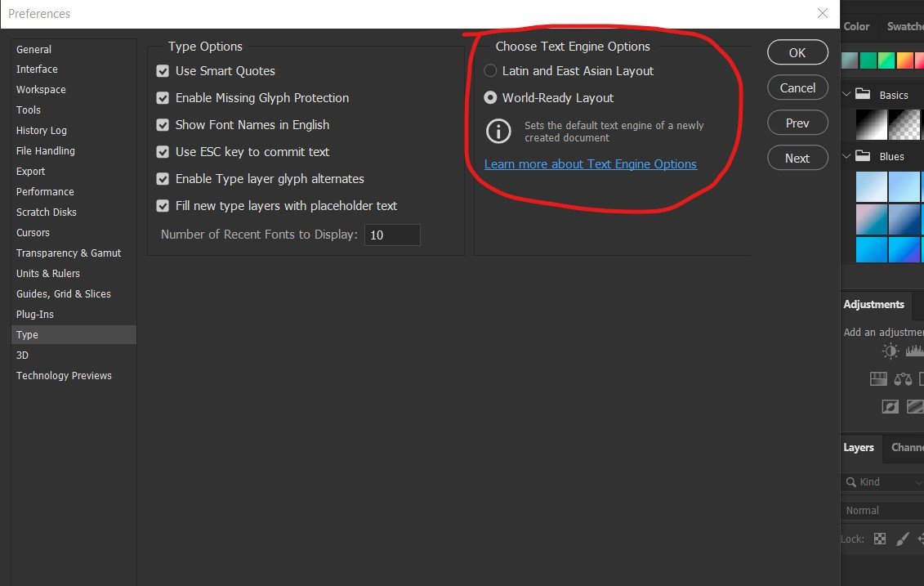Click the Cancel button
The image size is (924, 586).
point(797,87)
